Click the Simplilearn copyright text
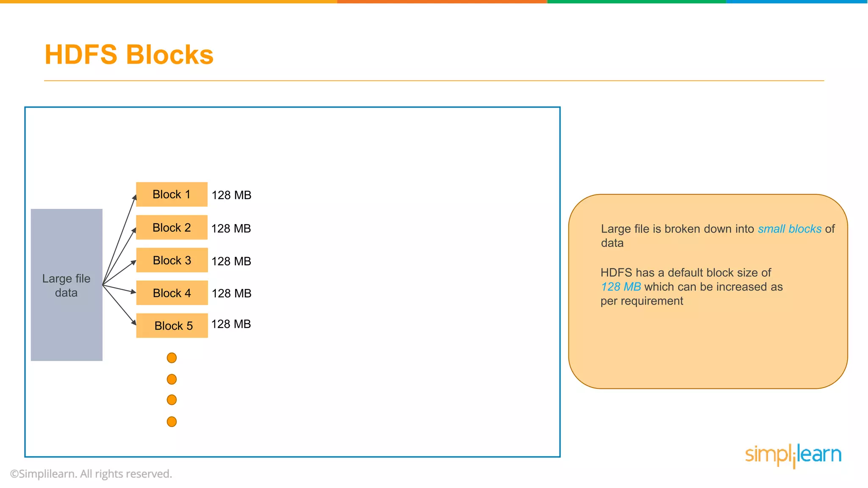Image resolution: width=868 pixels, height=488 pixels. [91, 474]
